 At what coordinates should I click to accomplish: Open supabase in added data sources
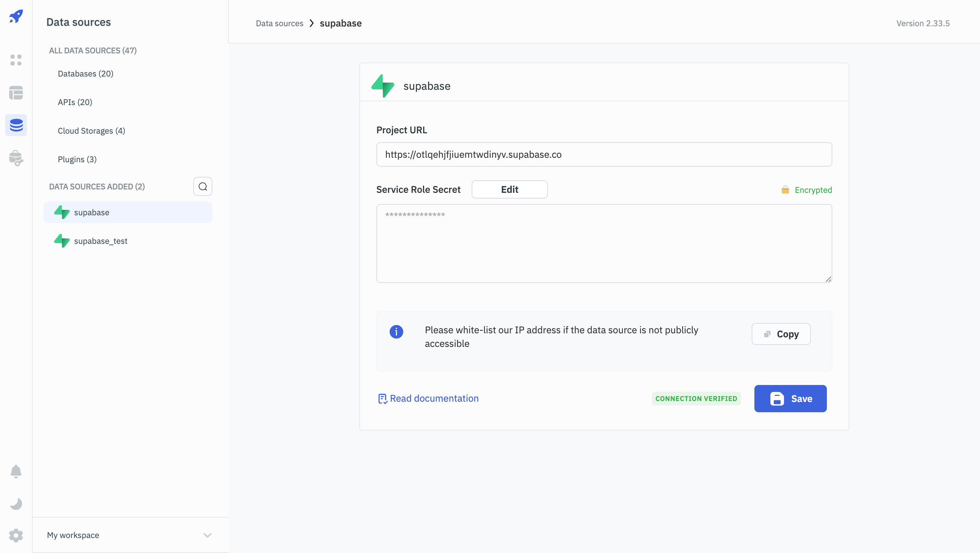tap(128, 212)
